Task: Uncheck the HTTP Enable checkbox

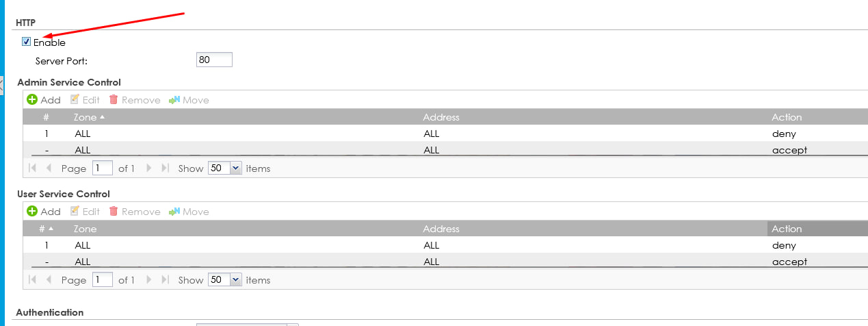Action: pyautogui.click(x=27, y=42)
